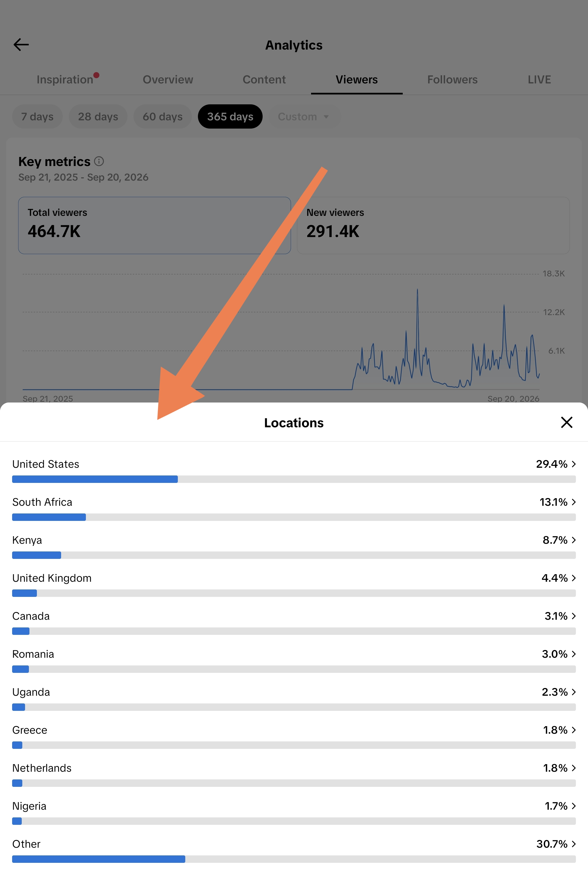Select the 60 days range
This screenshot has width=588, height=881.
coord(162,117)
